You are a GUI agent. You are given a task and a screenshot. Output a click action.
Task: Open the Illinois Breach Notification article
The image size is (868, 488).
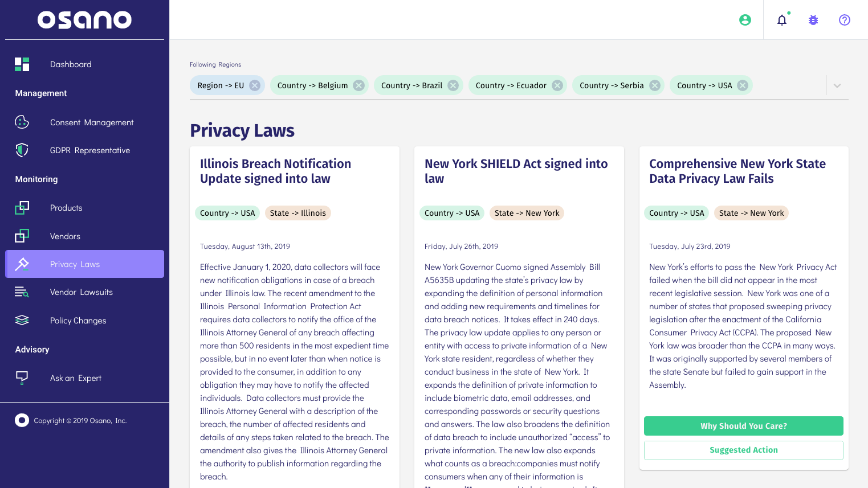pyautogui.click(x=275, y=171)
